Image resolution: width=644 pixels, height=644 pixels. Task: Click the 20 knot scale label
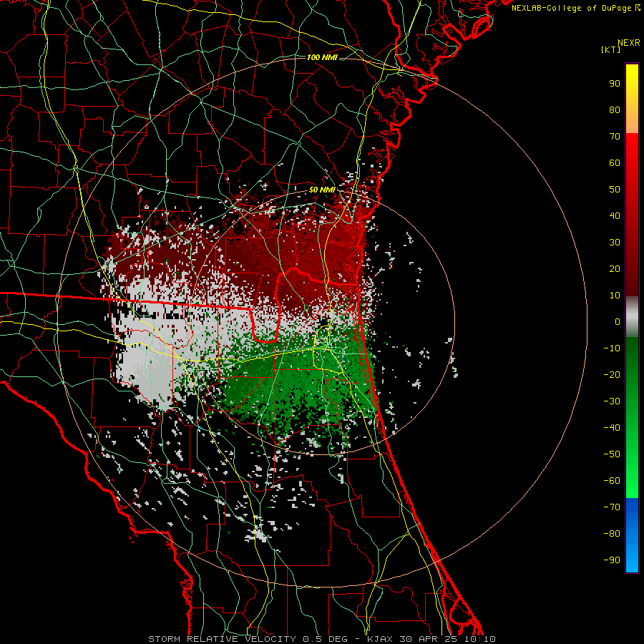tap(615, 269)
